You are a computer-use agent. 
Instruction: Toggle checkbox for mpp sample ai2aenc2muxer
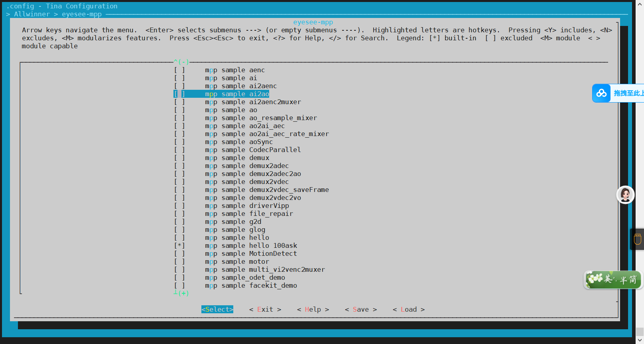tap(179, 102)
